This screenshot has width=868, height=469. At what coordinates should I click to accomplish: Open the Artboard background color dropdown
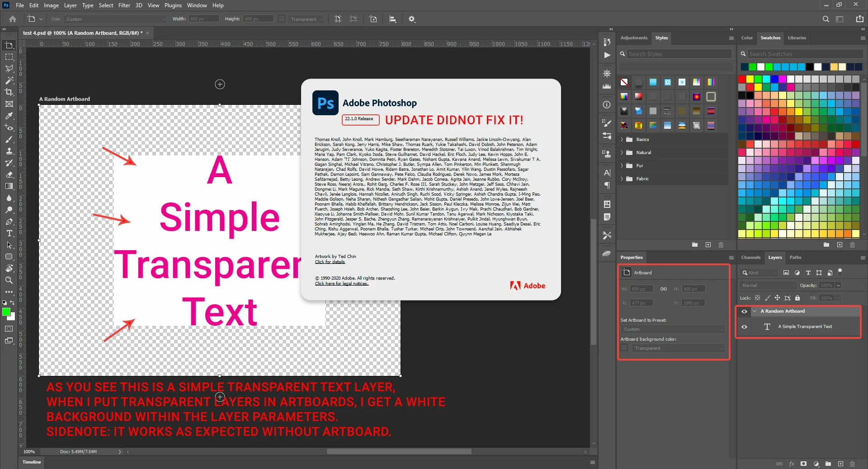[x=677, y=348]
